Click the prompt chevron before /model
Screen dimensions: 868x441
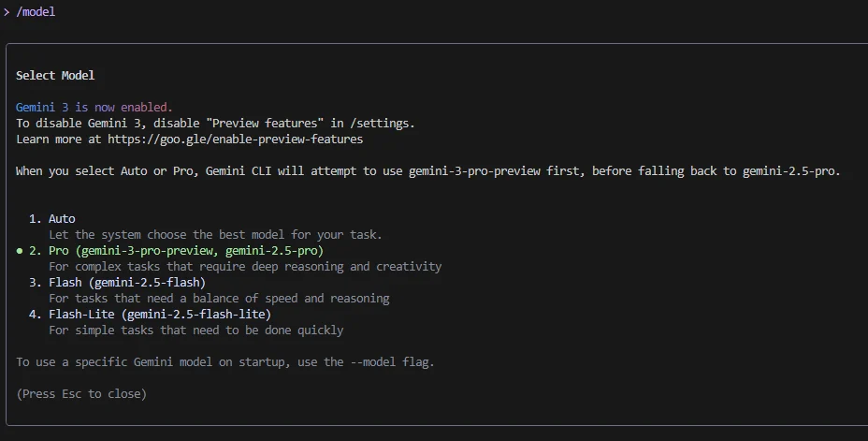7,11
